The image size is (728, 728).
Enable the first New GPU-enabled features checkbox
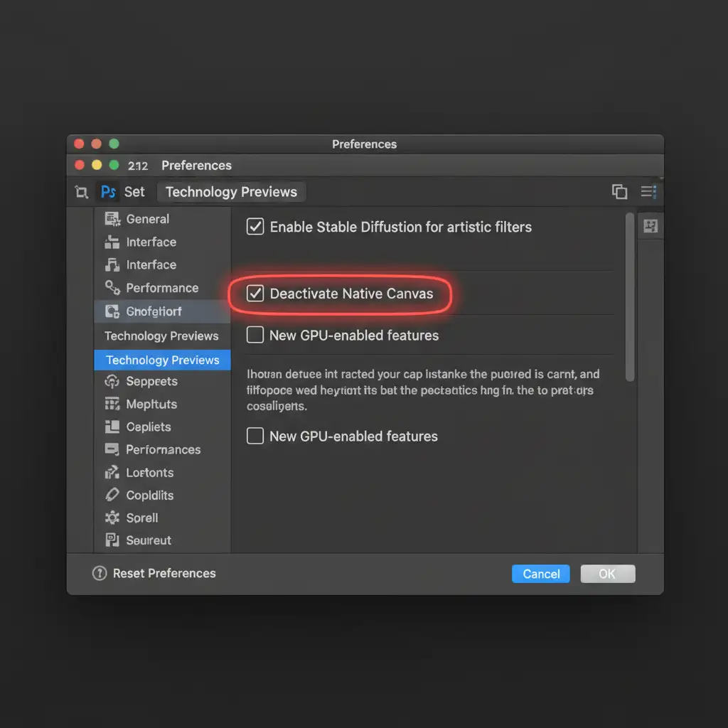255,335
